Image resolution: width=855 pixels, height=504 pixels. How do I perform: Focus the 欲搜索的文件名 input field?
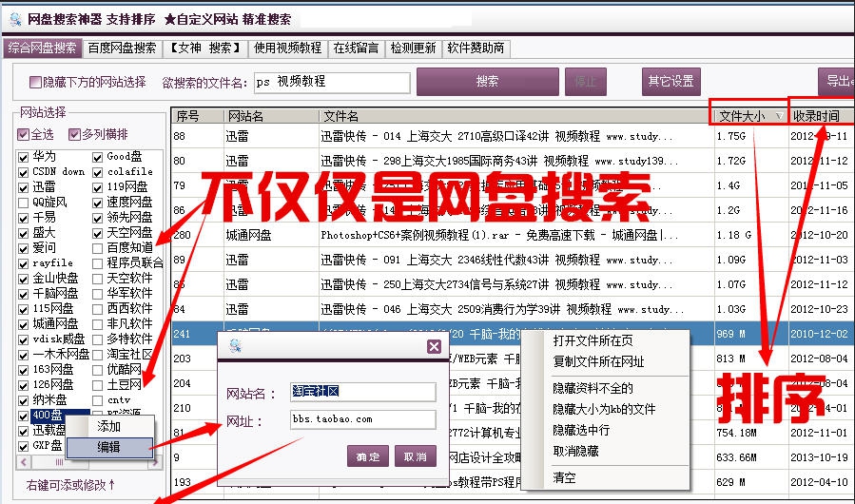pyautogui.click(x=332, y=83)
